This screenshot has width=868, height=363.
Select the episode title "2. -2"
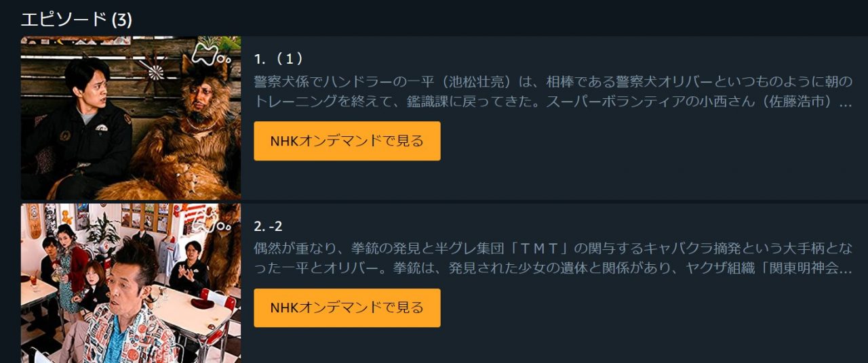(269, 226)
